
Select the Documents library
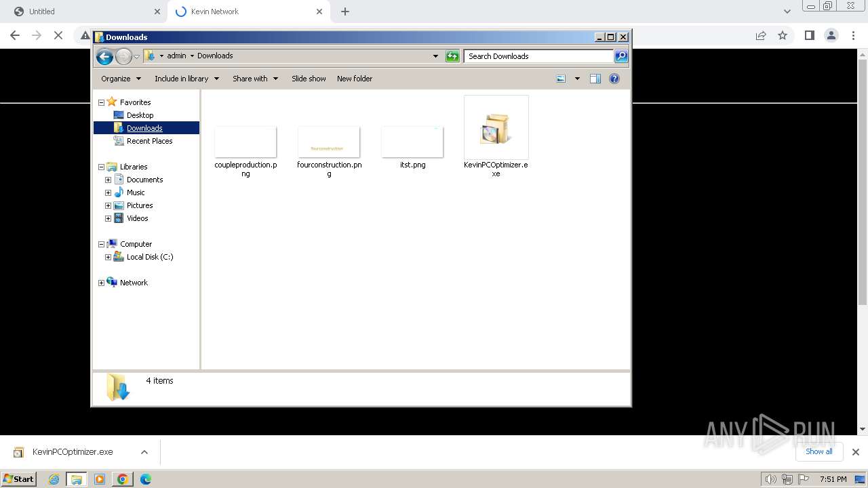[x=144, y=180]
